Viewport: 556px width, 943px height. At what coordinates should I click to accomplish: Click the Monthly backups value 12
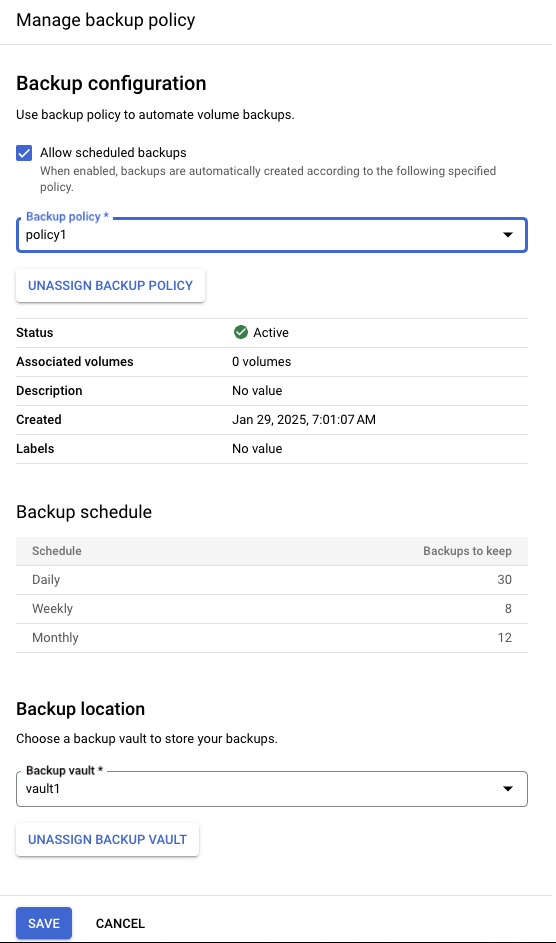coord(504,637)
